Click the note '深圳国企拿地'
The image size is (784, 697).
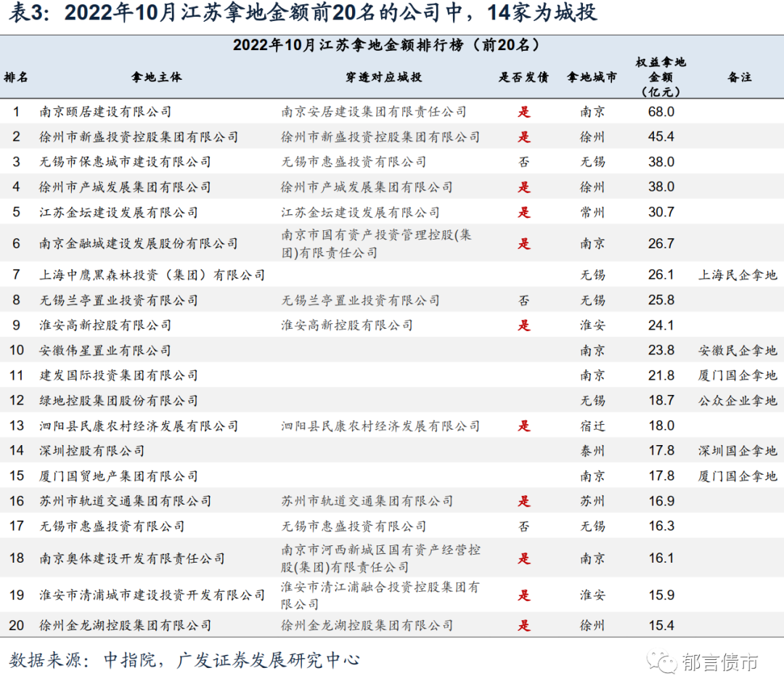(x=738, y=451)
